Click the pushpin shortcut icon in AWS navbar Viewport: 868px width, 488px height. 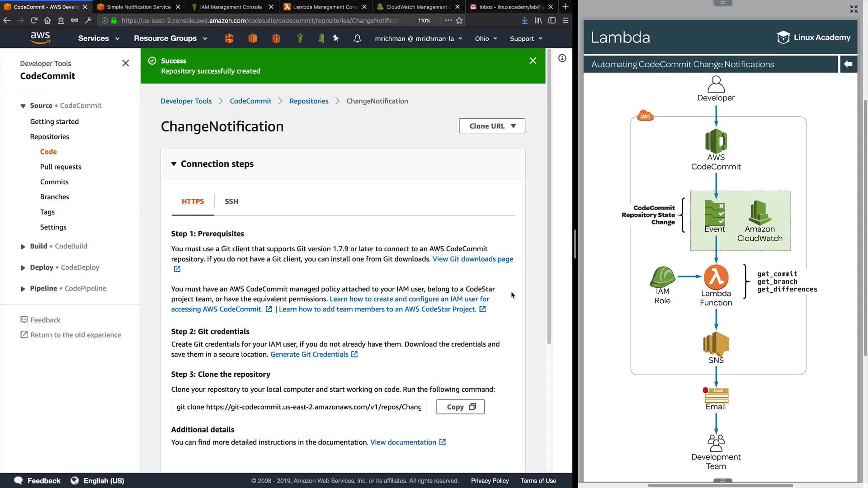335,38
